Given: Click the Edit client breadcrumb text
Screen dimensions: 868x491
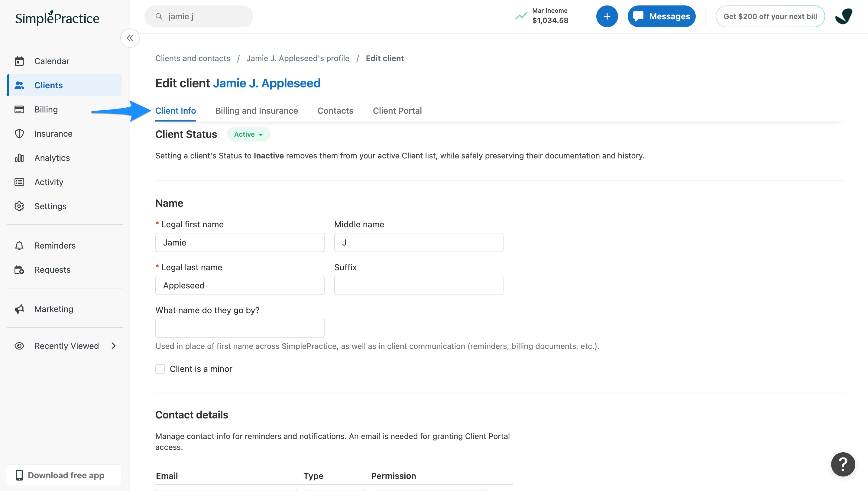Looking at the screenshot, I should [x=385, y=58].
